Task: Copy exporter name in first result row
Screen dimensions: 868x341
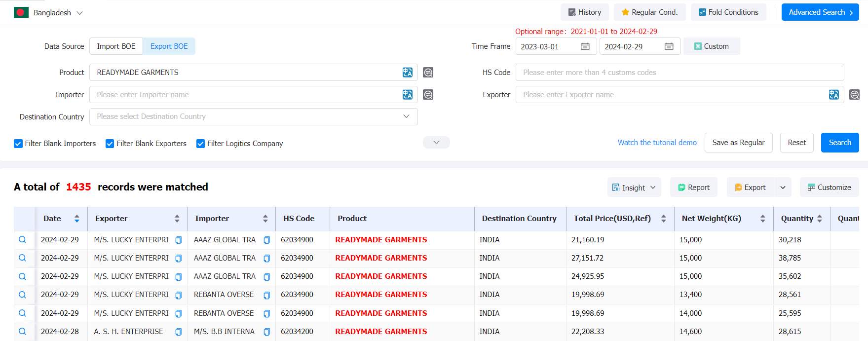Action: (x=179, y=240)
